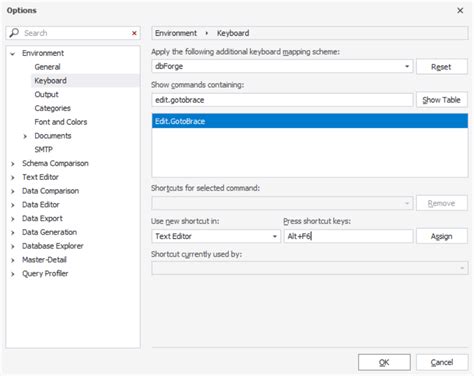Expand the Data Export node
The height and width of the screenshot is (376, 474).
pyautogui.click(x=13, y=219)
